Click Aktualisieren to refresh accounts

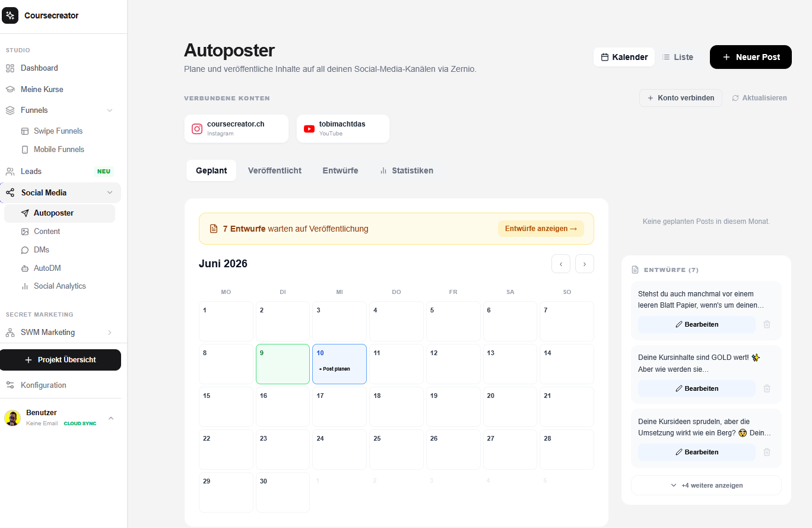click(760, 98)
